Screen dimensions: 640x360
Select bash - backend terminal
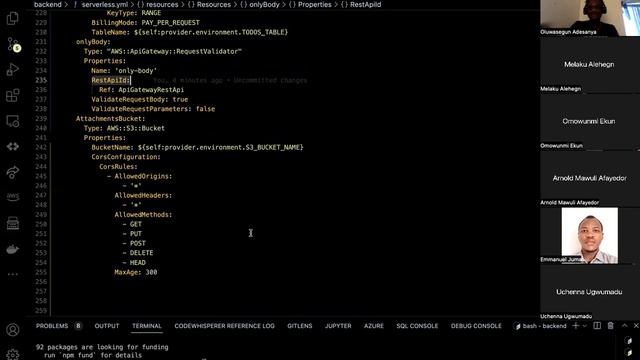pos(541,326)
